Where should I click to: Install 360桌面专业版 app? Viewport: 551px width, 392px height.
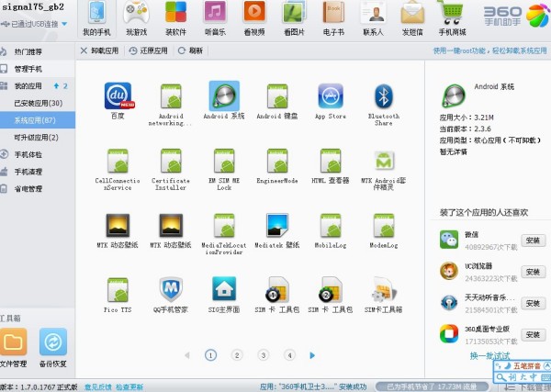pos(533,335)
